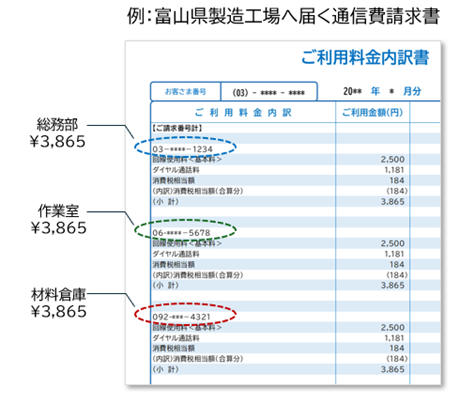Image resolution: width=475 pixels, height=404 pixels.
Task: Click (184) amount in 092-***-4321 section
Action: (397, 359)
